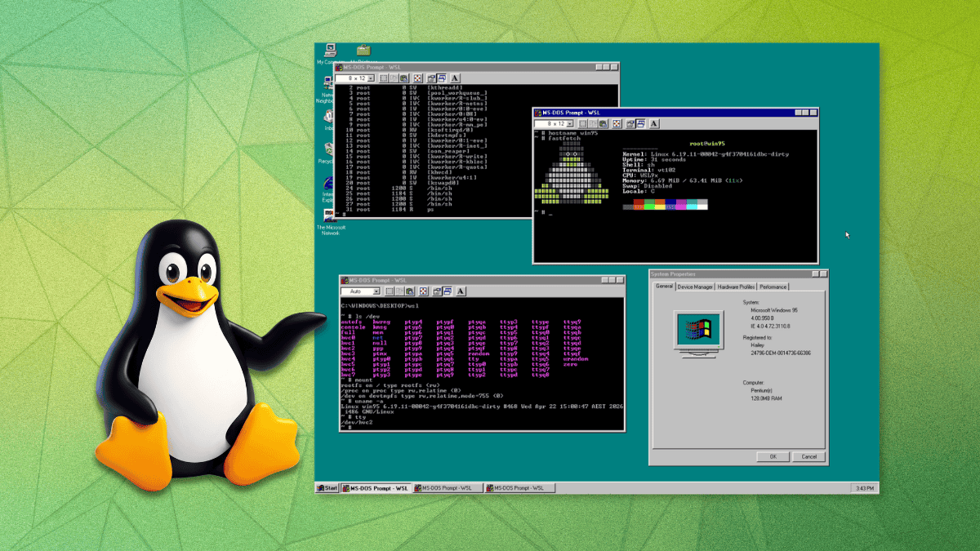Open the Start menu
This screenshot has height=551, width=980.
point(328,487)
